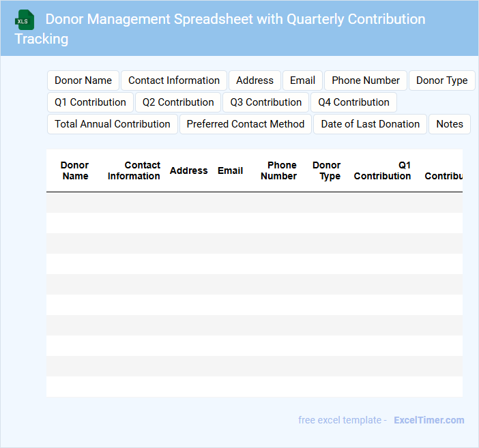
Task: Click the Email tag button
Action: click(302, 80)
